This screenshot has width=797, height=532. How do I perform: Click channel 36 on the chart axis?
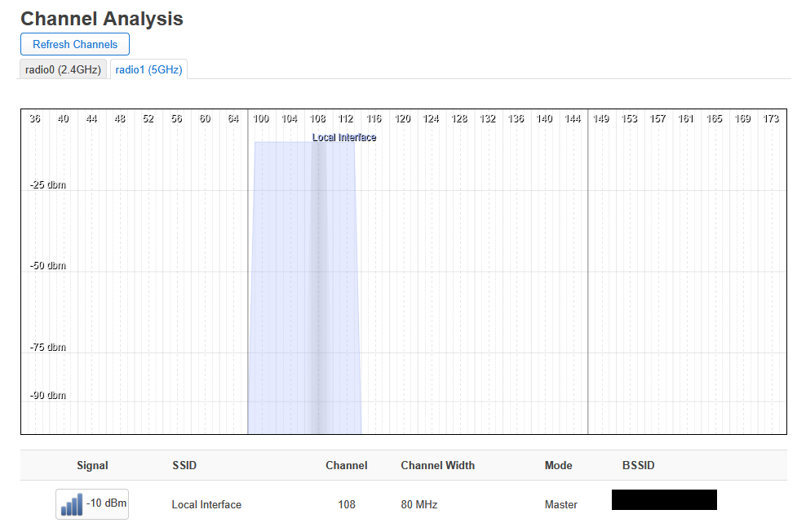[x=35, y=119]
